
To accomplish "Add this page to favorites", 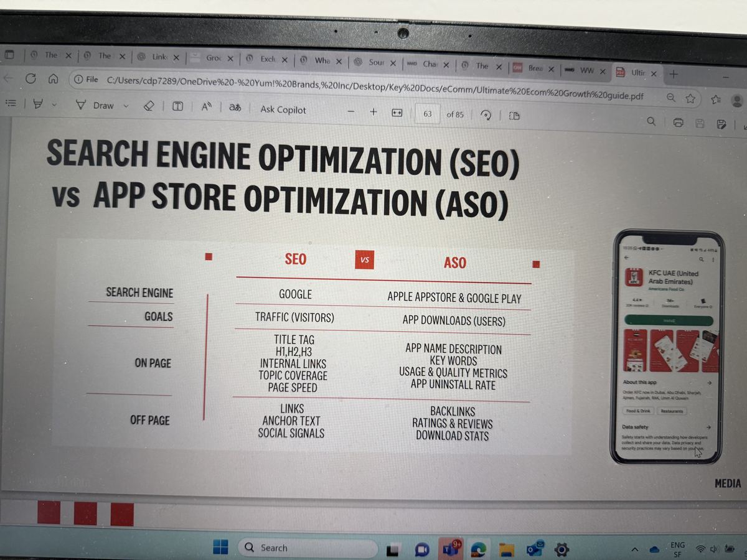I will 690,98.
